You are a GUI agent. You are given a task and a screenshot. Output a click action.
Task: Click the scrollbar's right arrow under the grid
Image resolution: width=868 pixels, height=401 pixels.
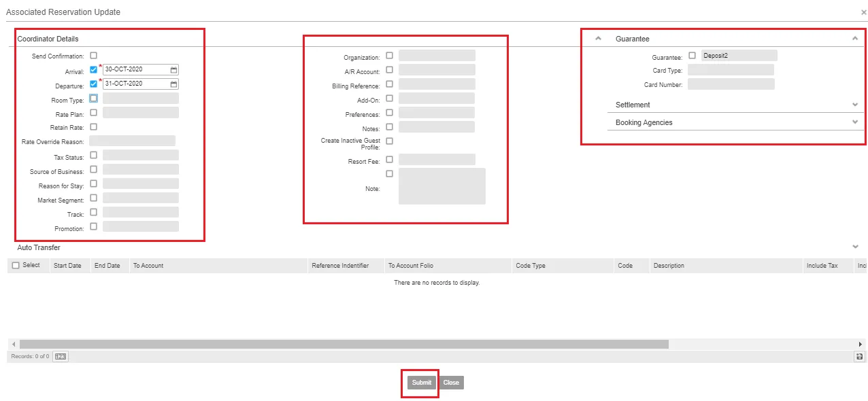(861, 345)
